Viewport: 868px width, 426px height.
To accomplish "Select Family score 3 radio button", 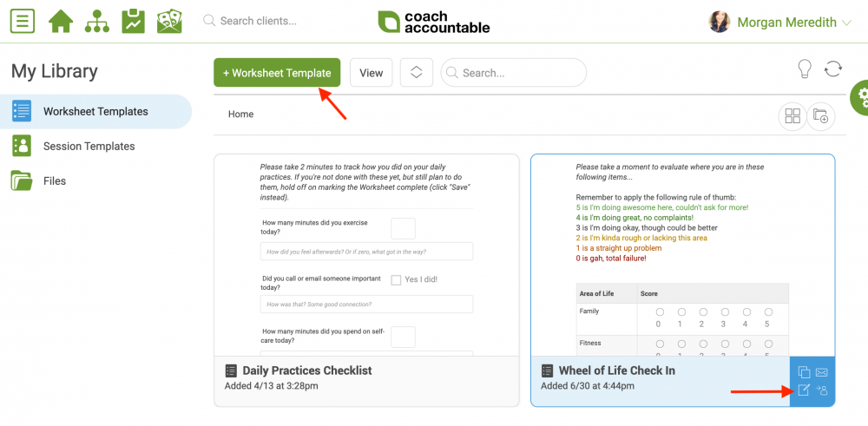I will (725, 312).
